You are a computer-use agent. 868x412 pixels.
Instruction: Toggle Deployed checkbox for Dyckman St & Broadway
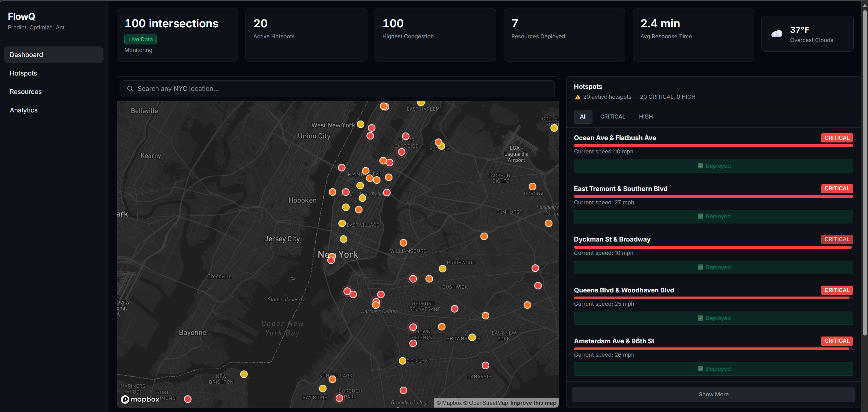coord(700,267)
